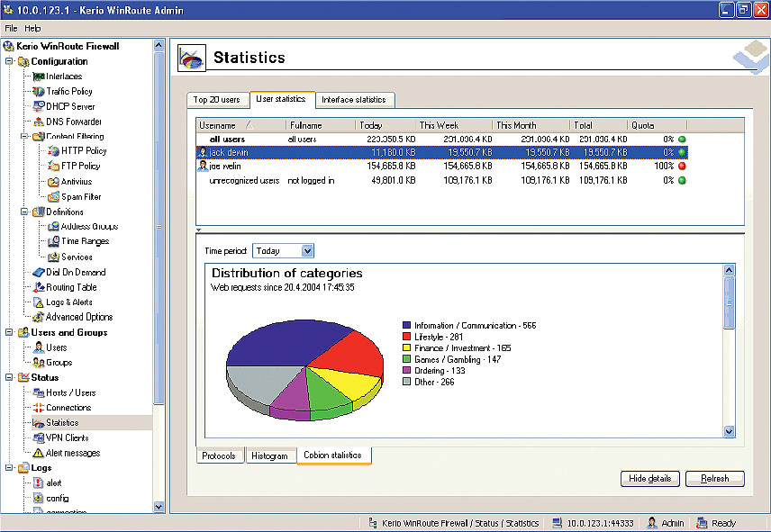The height and width of the screenshot is (532, 771).
Task: Open the File menu
Action: click(x=11, y=29)
